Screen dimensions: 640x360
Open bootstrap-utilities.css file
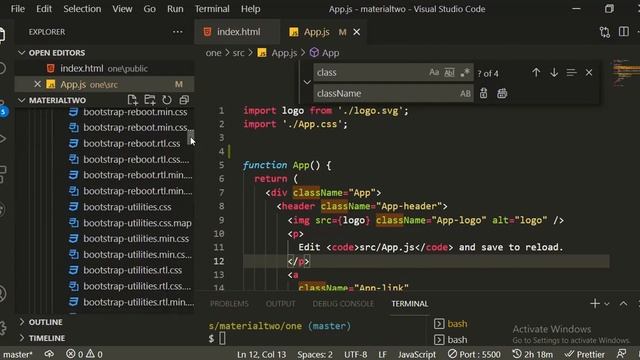(x=127, y=207)
